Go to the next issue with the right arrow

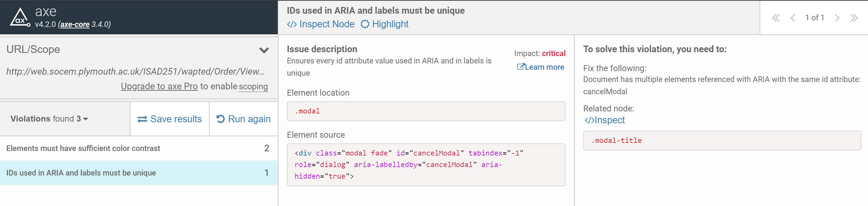pos(837,18)
